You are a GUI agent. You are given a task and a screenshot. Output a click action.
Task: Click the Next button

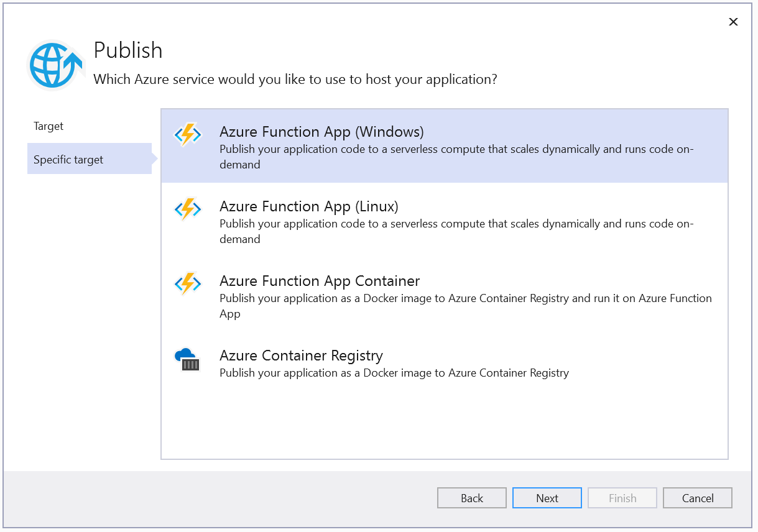(x=547, y=498)
